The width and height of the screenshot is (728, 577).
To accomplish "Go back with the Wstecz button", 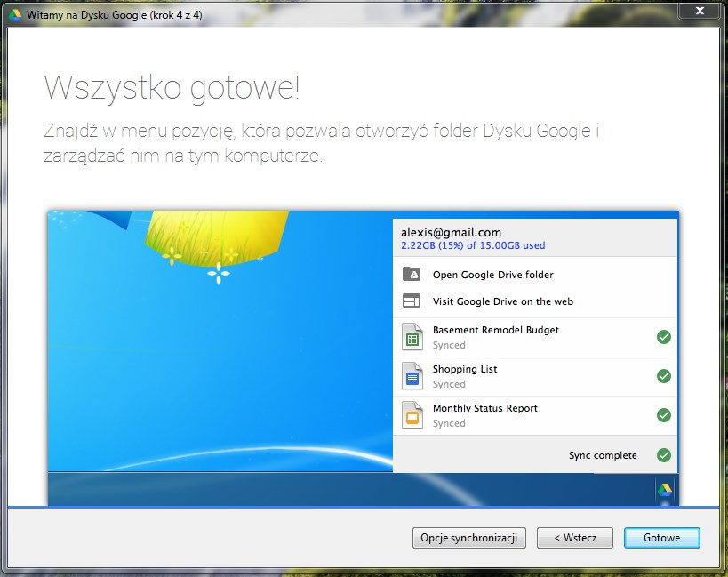I will pos(575,538).
